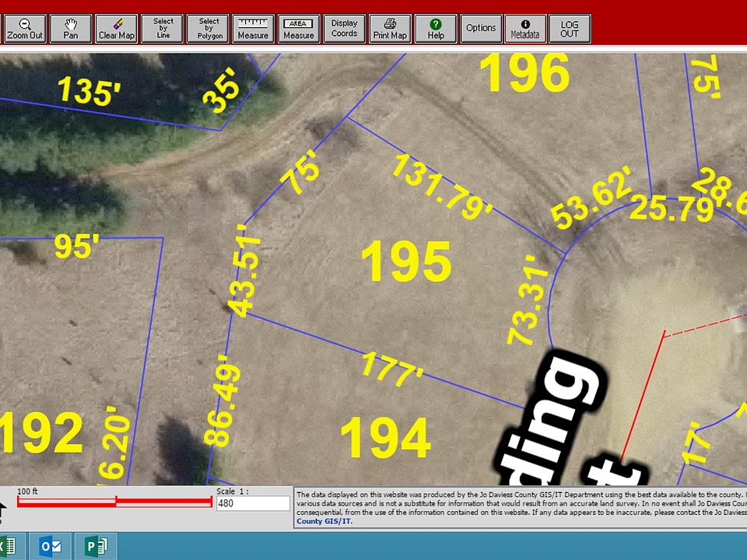This screenshot has height=560, width=747.
Task: Choose the Select by Polygon tool
Action: 208,29
